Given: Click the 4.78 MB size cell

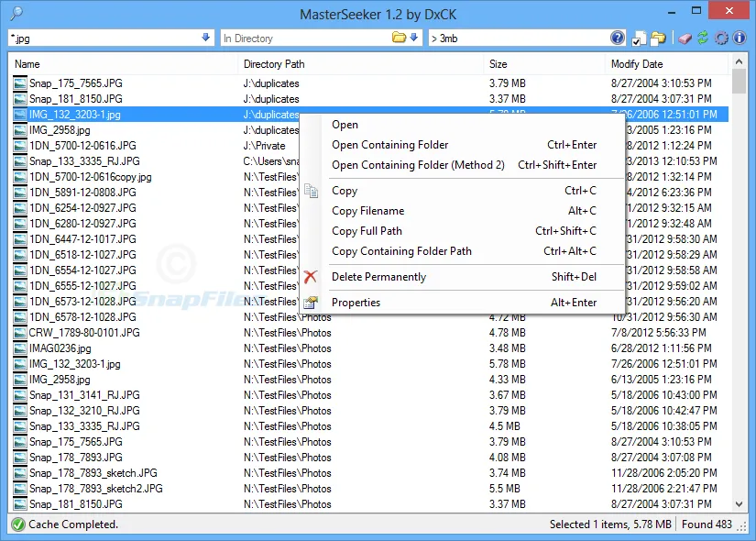Looking at the screenshot, I should (x=508, y=333).
